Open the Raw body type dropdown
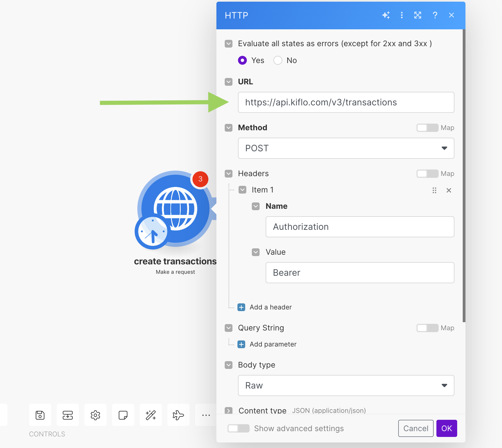This screenshot has height=448, width=502. (x=346, y=386)
